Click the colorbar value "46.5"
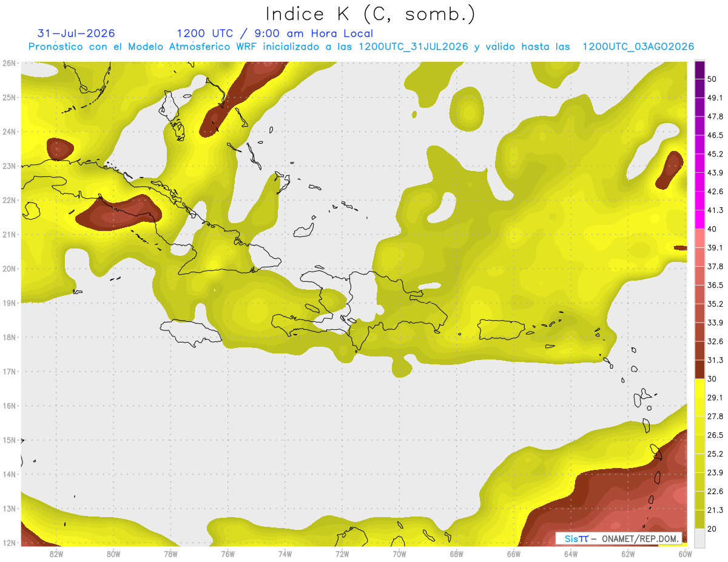 coord(715,135)
